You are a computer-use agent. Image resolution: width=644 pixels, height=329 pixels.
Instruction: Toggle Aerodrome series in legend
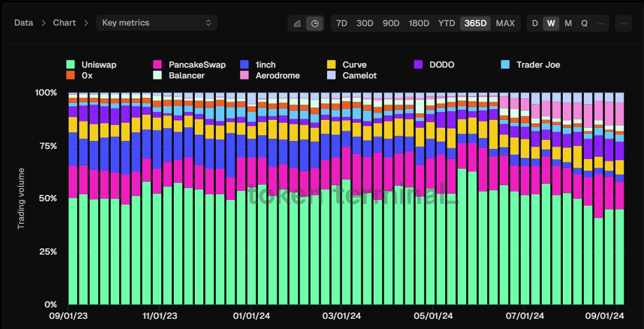click(x=270, y=75)
